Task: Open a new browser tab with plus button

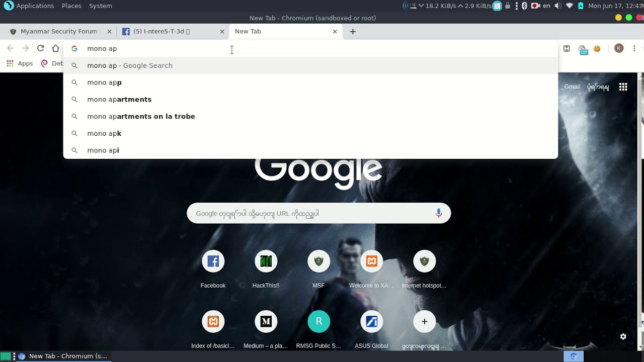Action: click(x=353, y=32)
